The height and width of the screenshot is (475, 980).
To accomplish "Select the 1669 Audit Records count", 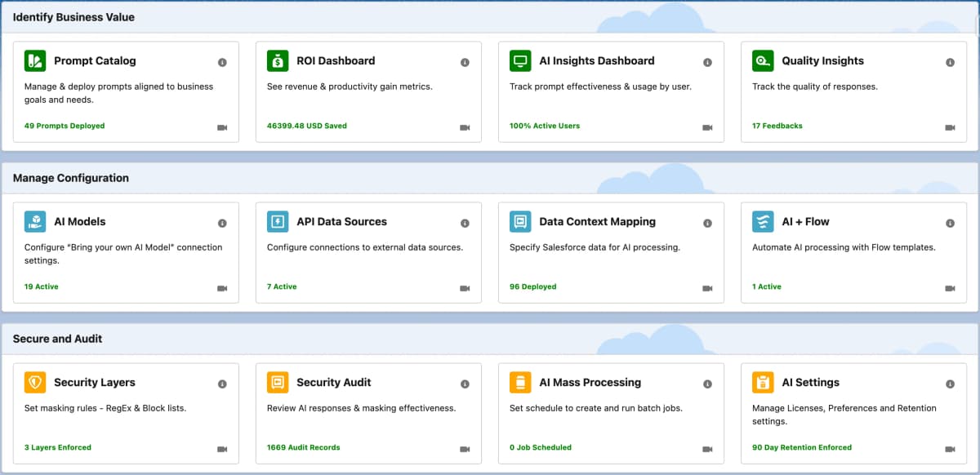I will coord(303,447).
